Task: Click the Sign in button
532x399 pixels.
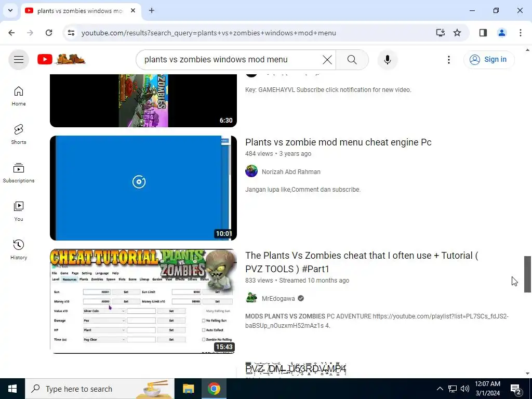Action: (x=488, y=59)
